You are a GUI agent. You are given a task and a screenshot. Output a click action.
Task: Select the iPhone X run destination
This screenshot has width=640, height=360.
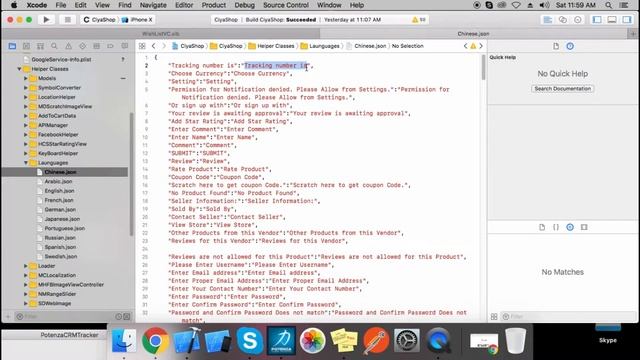click(x=137, y=20)
